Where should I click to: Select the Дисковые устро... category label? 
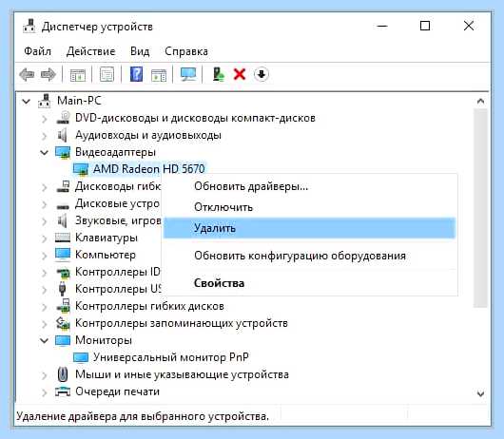click(x=117, y=203)
